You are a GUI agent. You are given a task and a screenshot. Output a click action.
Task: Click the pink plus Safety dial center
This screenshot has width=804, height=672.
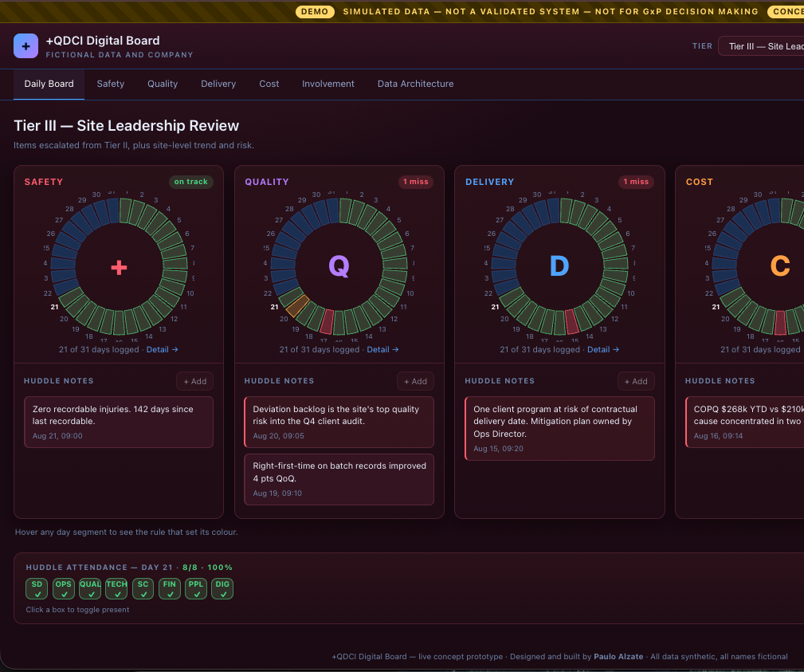pos(119,267)
